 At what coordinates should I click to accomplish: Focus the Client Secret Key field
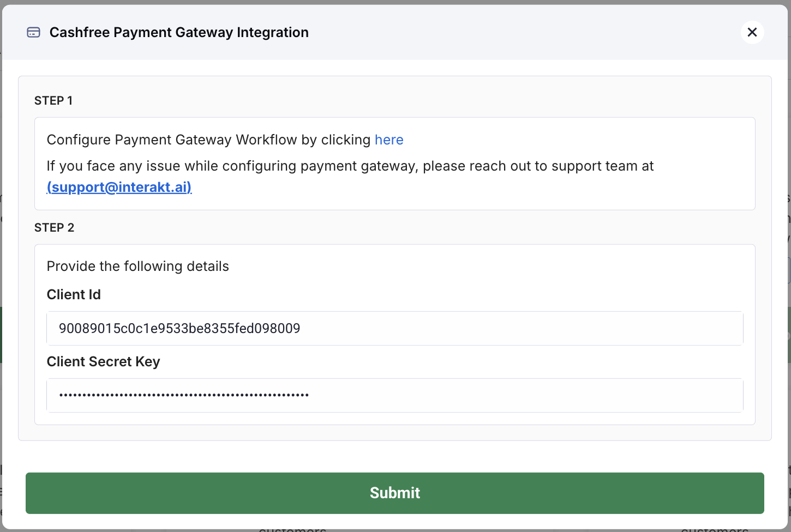[x=395, y=395]
